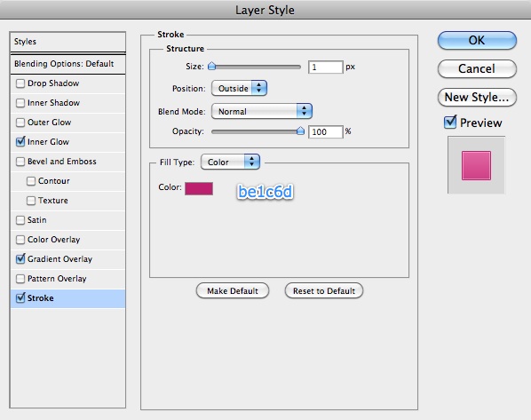Select the Contour sub-style label
This screenshot has height=420, width=531.
(x=54, y=181)
